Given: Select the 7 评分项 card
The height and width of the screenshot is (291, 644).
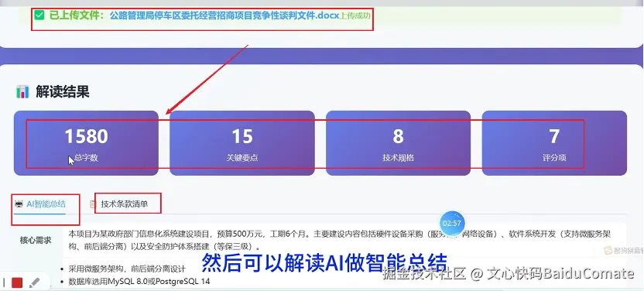Looking at the screenshot, I should click(554, 143).
